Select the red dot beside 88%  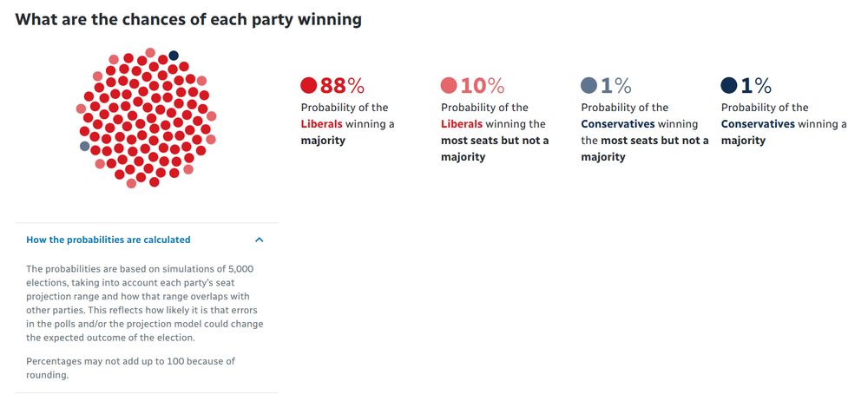309,85
